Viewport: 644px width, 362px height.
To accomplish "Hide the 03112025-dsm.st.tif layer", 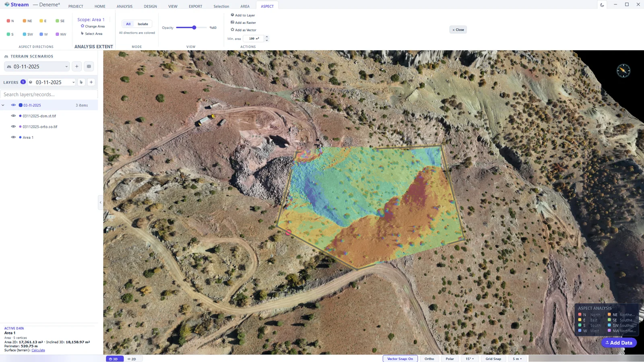I will pos(13,116).
